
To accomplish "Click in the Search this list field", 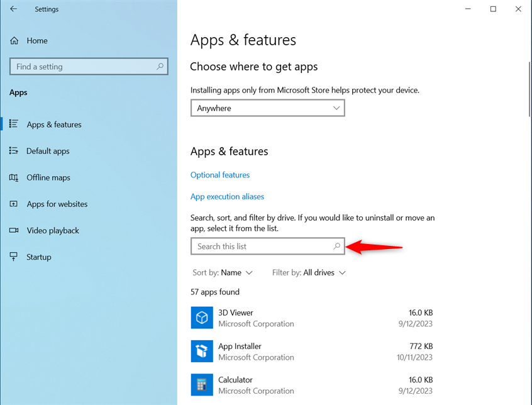I will [268, 247].
